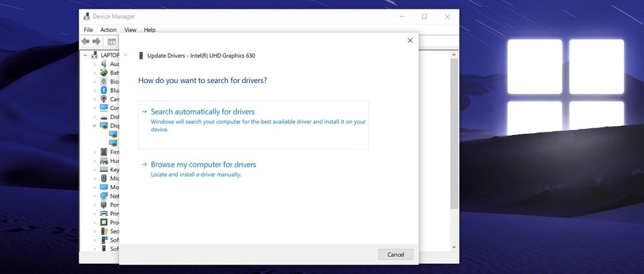Screen dimensions: 644x274
Task: Click the Cancel button
Action: [396, 254]
